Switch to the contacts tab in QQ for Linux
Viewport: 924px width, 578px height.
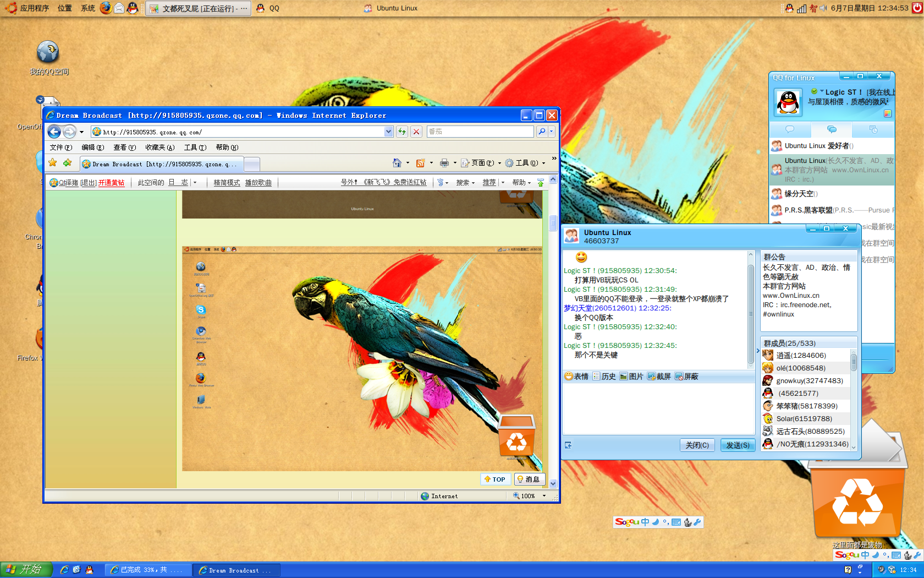790,129
